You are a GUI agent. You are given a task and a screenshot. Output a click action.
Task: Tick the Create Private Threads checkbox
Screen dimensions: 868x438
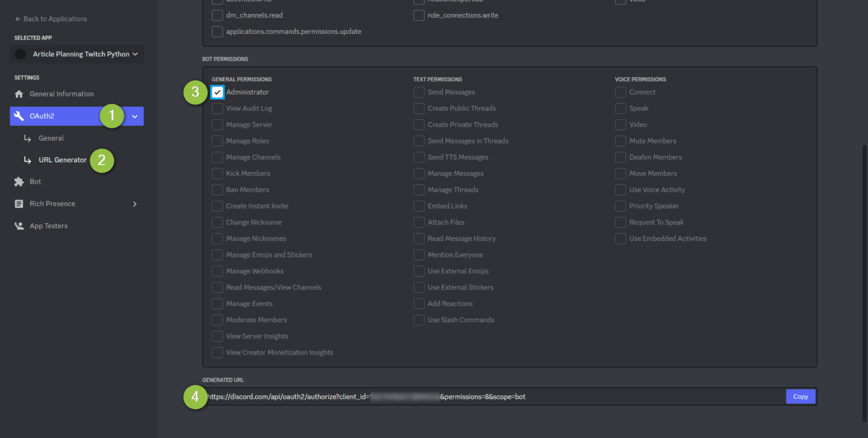(x=419, y=125)
